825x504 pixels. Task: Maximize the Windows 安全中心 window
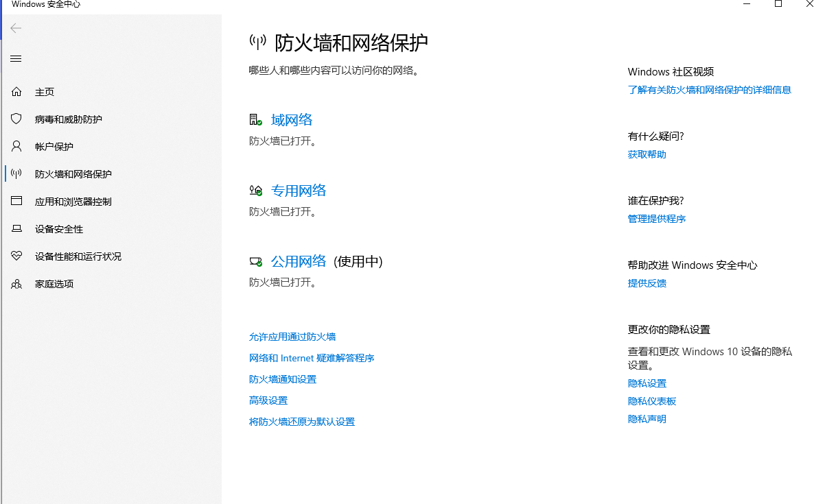[778, 4]
